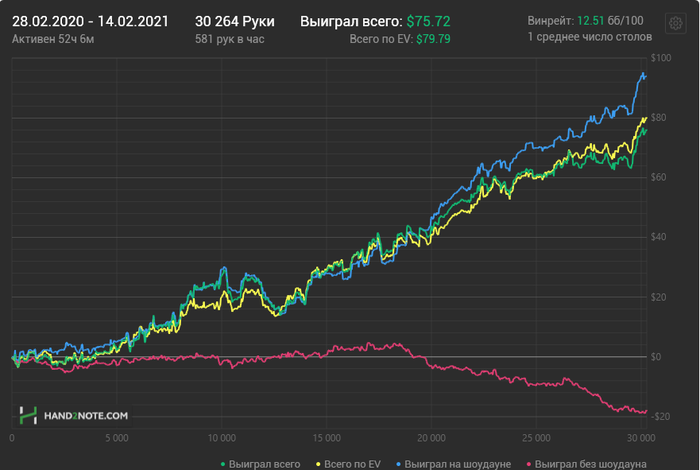Click the 30 000 x-axis label

click(x=641, y=438)
